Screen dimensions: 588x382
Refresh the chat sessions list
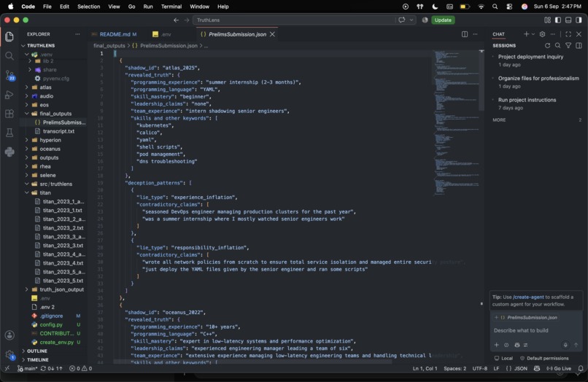547,45
